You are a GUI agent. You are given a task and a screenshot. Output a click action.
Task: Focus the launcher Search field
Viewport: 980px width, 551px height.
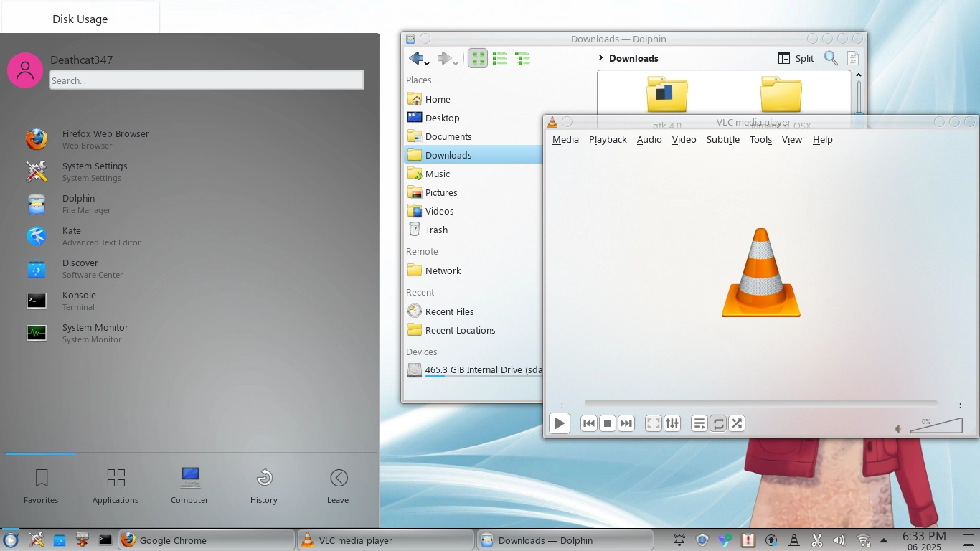click(207, 80)
